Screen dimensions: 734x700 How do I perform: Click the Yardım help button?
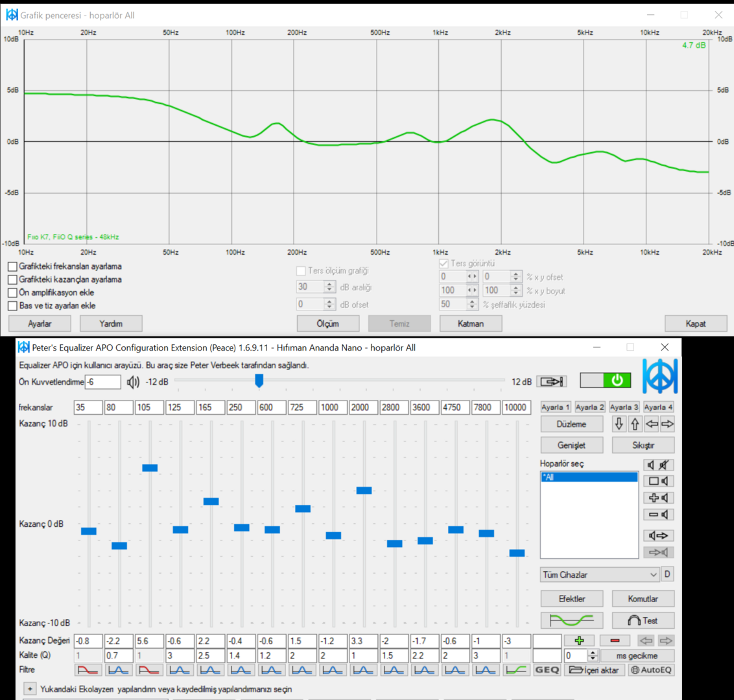click(111, 324)
